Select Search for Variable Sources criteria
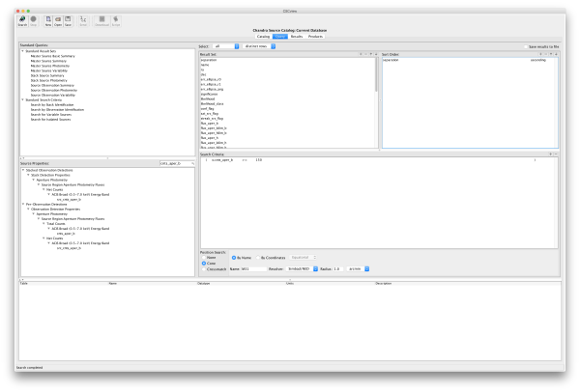The width and height of the screenshot is (580, 392). tap(52, 115)
